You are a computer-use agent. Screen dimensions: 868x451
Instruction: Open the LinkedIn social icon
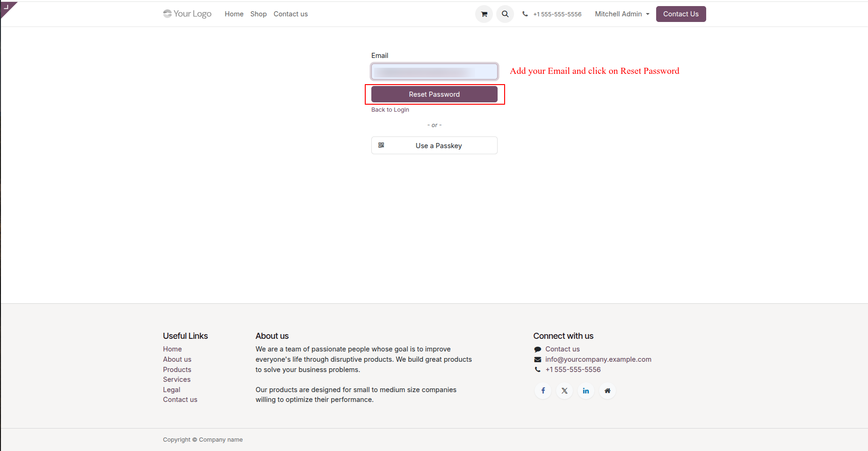pos(586,391)
